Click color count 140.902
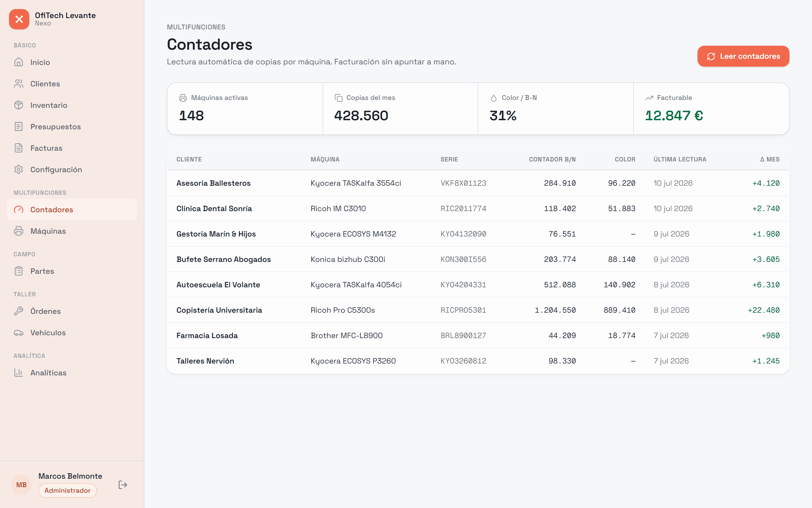The image size is (812, 508). [619, 284]
